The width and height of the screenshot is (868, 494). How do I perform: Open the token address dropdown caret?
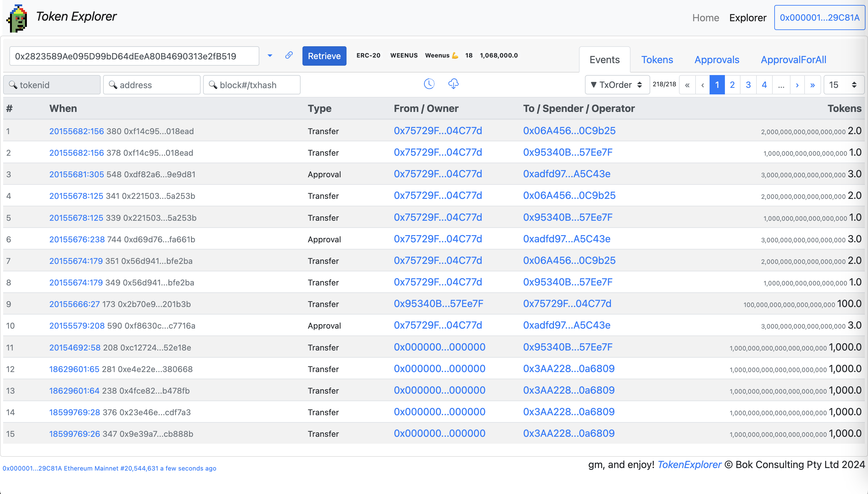pos(270,56)
